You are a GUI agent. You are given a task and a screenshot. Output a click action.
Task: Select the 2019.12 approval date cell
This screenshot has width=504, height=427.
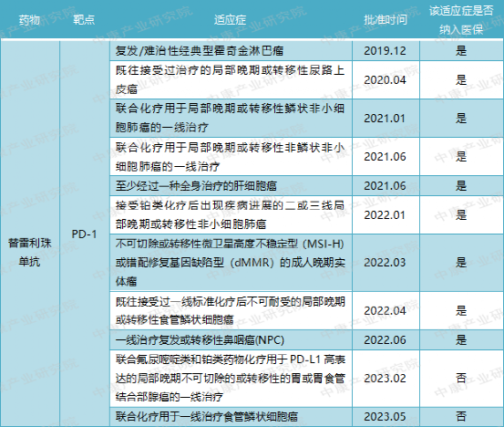click(386, 50)
